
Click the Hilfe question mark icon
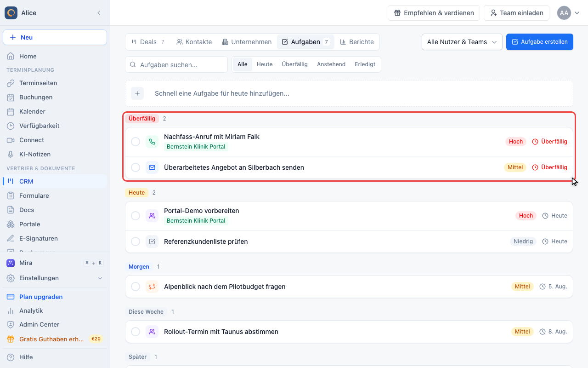[x=11, y=357]
